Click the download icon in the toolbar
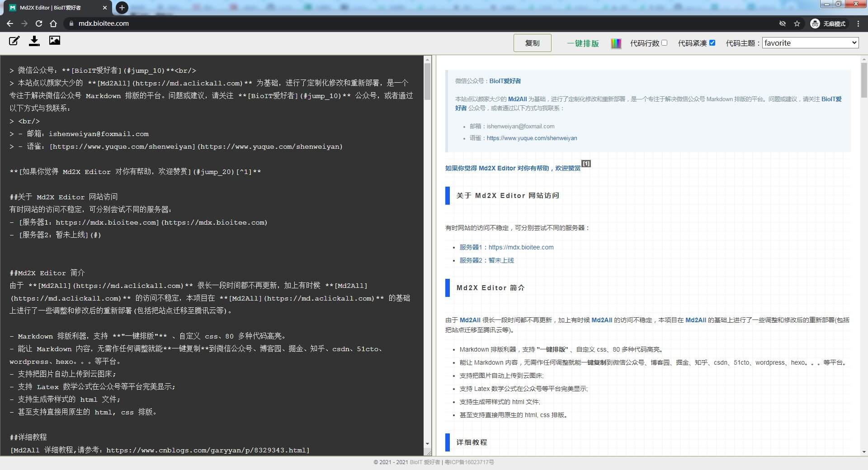 pyautogui.click(x=34, y=41)
